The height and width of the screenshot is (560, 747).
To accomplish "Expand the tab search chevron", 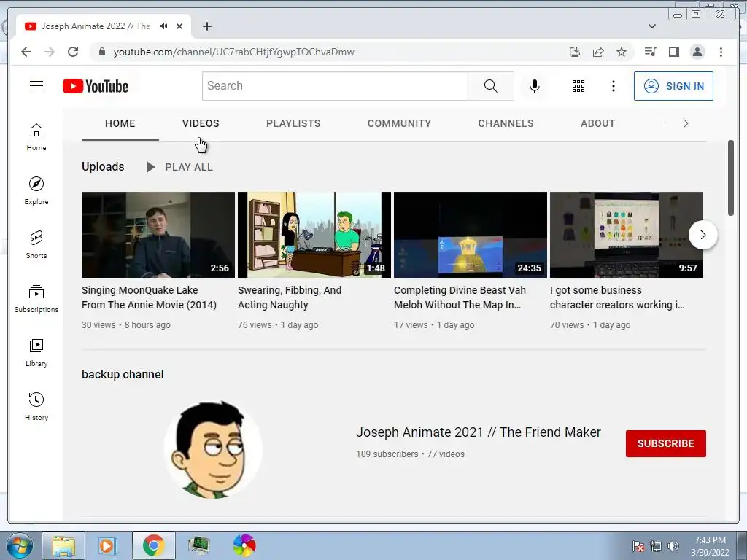I will 652,26.
